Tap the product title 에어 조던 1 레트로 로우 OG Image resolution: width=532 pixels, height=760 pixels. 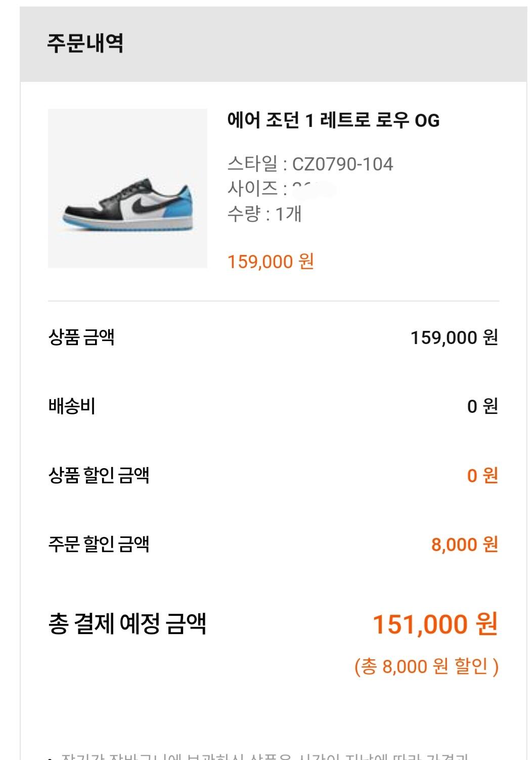coord(333,120)
